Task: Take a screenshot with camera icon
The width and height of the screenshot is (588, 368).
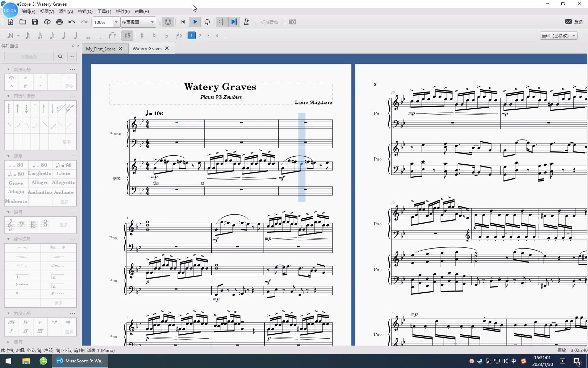Action: point(293,22)
